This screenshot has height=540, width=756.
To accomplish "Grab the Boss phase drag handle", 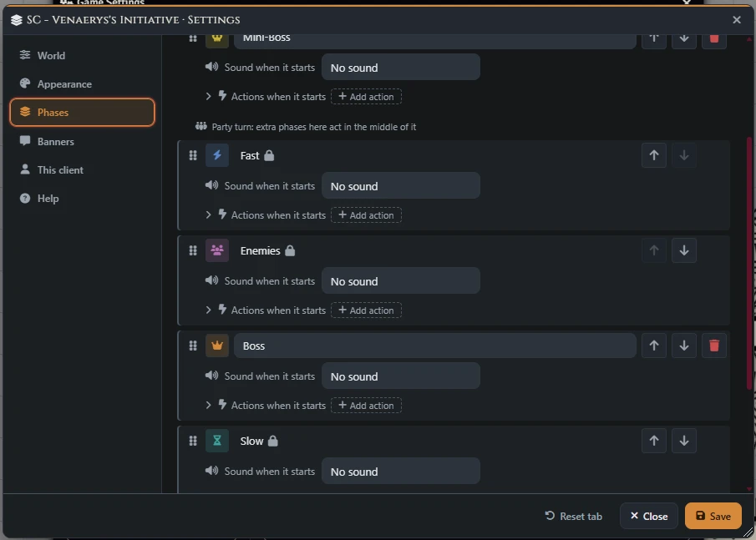I will (x=193, y=346).
